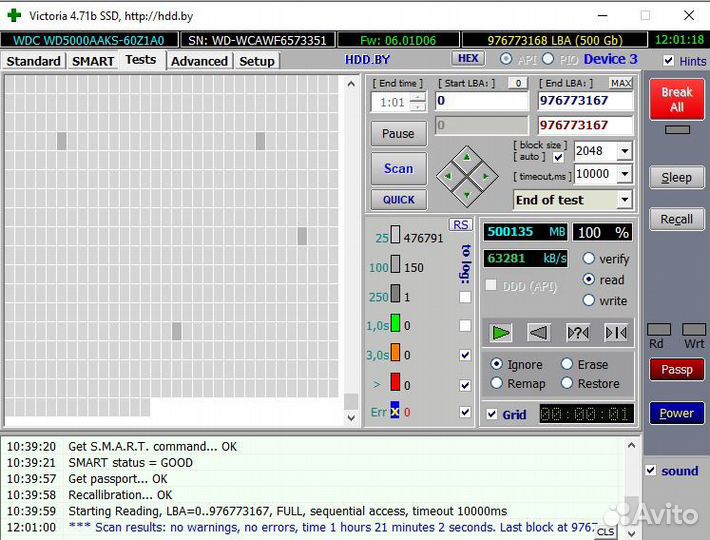Switch to the SMART tab

coord(93,61)
